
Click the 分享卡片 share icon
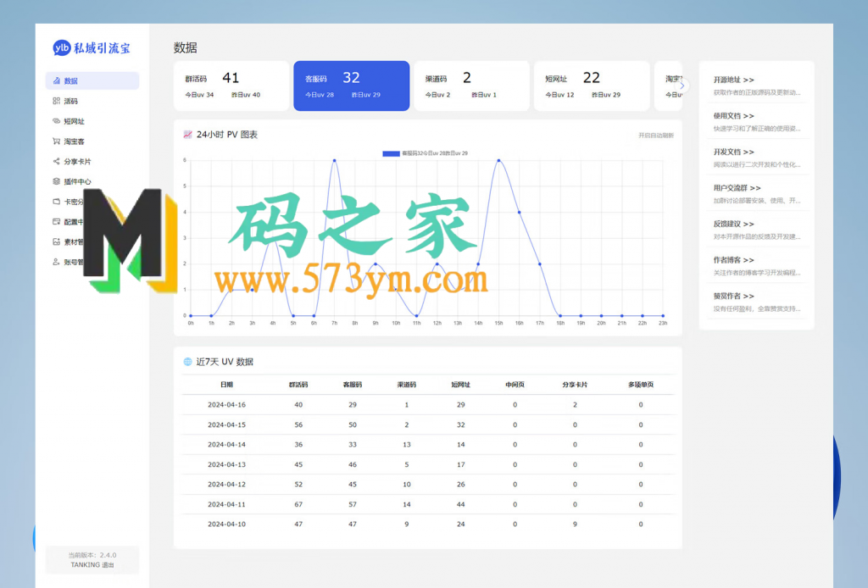(x=57, y=161)
